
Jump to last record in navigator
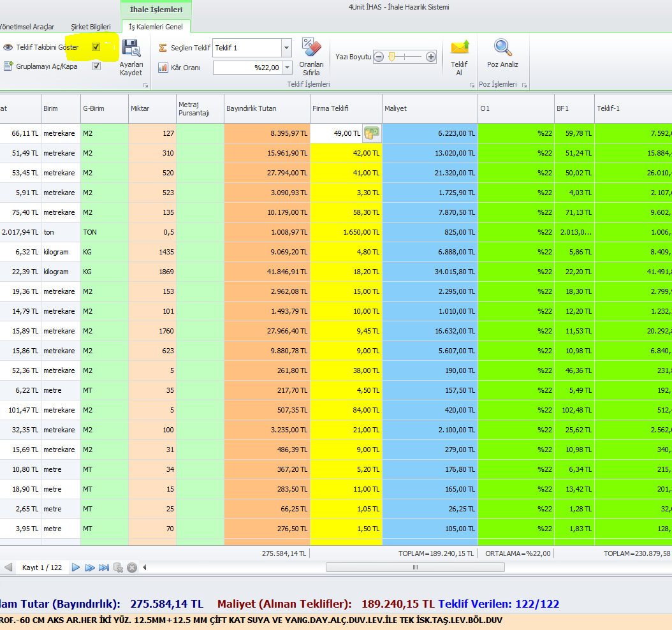pyautogui.click(x=104, y=567)
